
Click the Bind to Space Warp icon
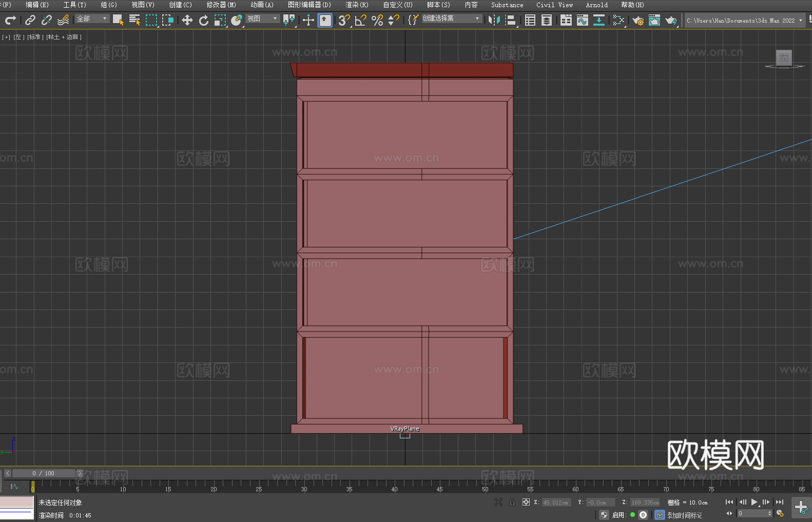click(63, 20)
